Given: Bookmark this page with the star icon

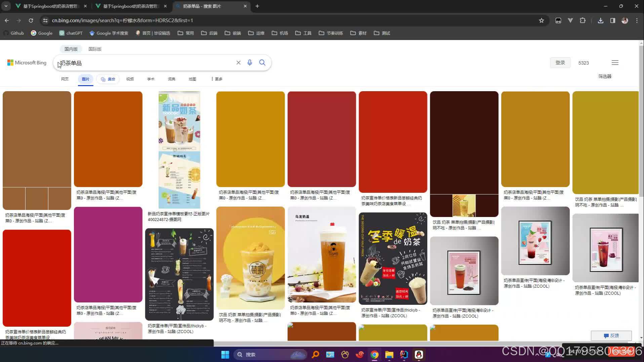Looking at the screenshot, I should [541, 21].
